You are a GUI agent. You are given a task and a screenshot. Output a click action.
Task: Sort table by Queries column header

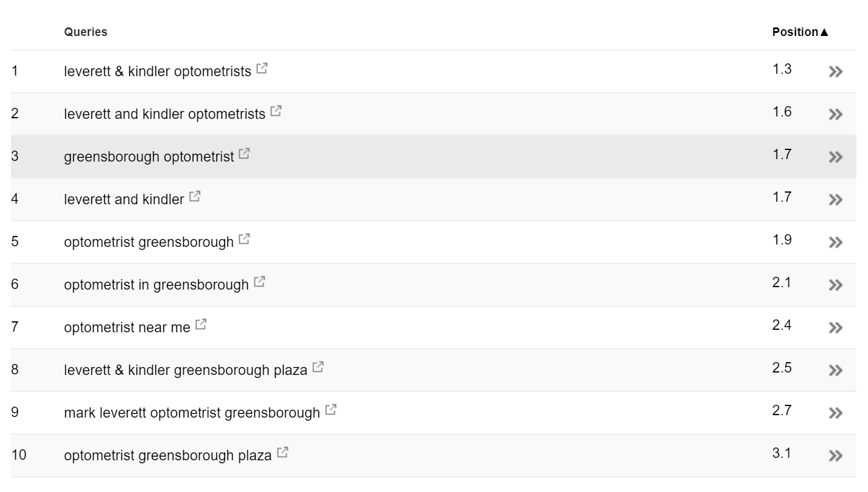click(x=85, y=32)
